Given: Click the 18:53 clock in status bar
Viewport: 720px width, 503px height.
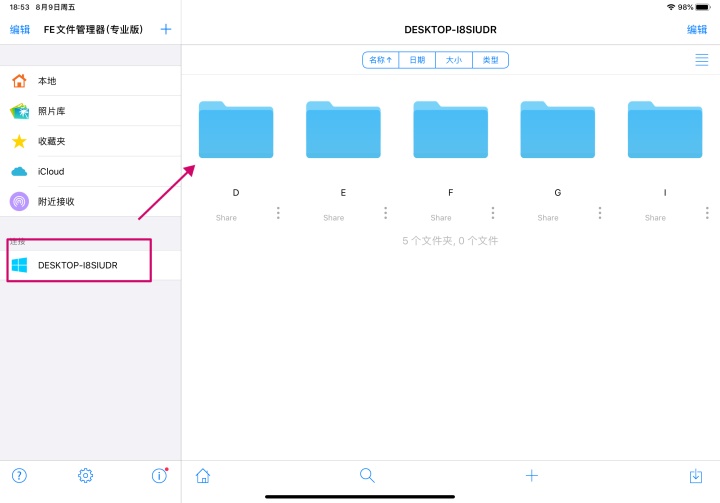Looking at the screenshot, I should (19, 7).
